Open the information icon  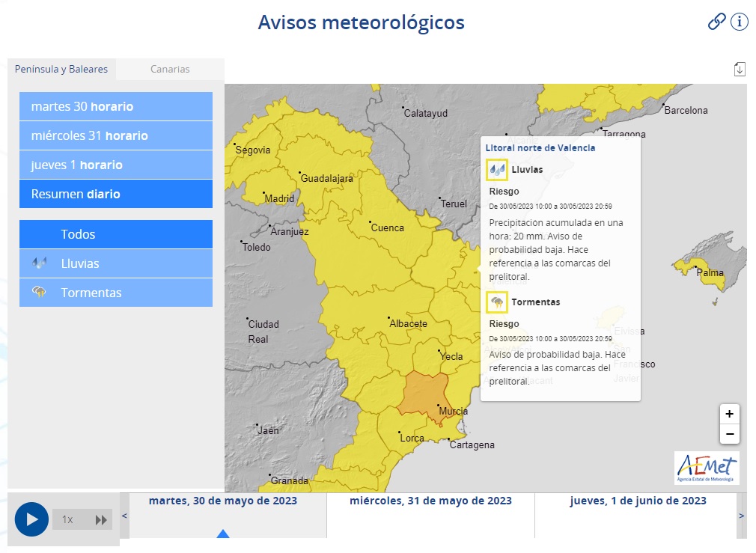(x=740, y=22)
